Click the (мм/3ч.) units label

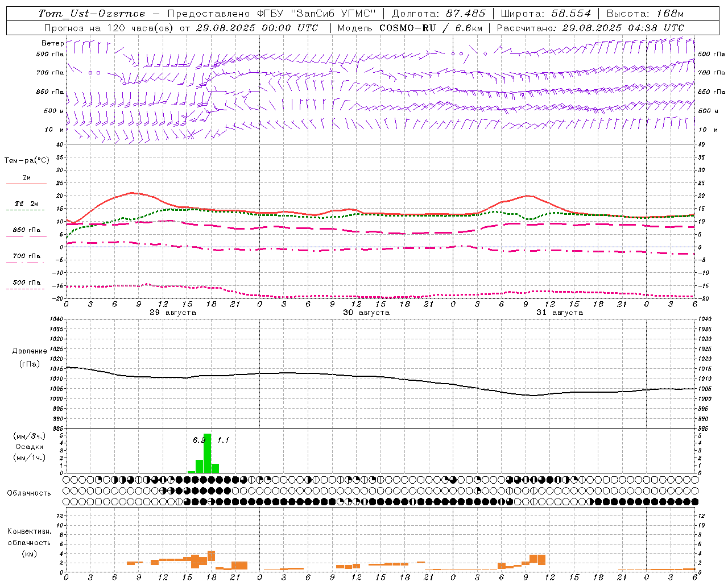click(30, 436)
